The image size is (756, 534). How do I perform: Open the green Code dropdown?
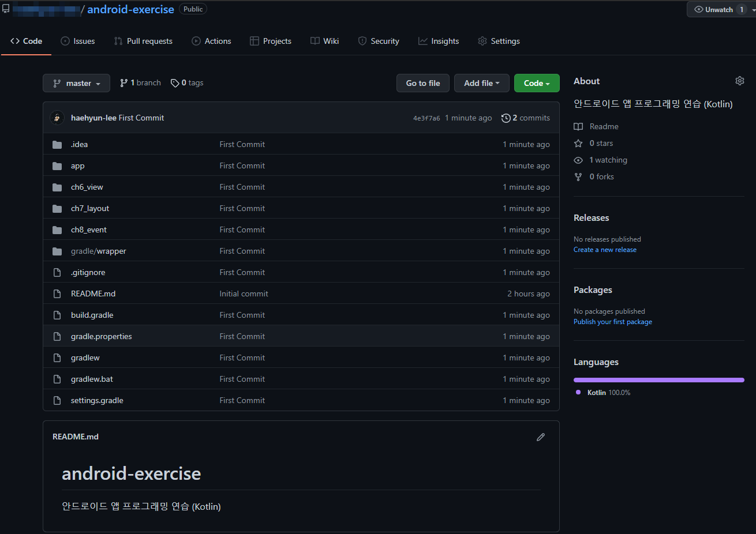coord(537,83)
